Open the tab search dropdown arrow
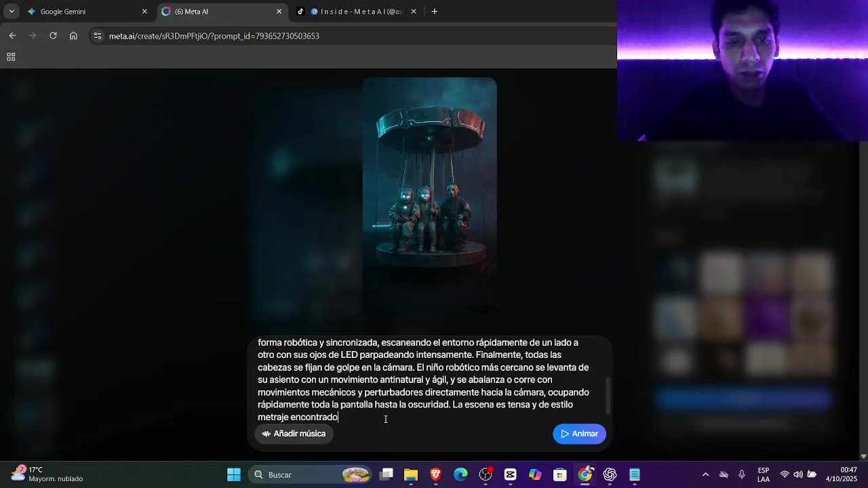 click(12, 12)
